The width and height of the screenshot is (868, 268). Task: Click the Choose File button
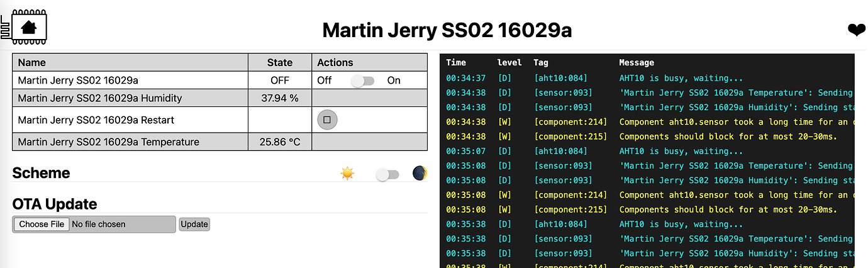42,224
